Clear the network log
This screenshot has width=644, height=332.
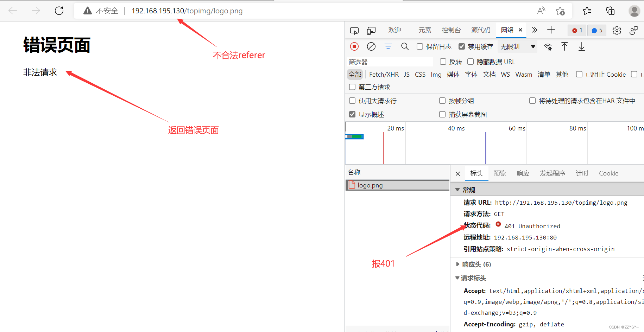[371, 46]
